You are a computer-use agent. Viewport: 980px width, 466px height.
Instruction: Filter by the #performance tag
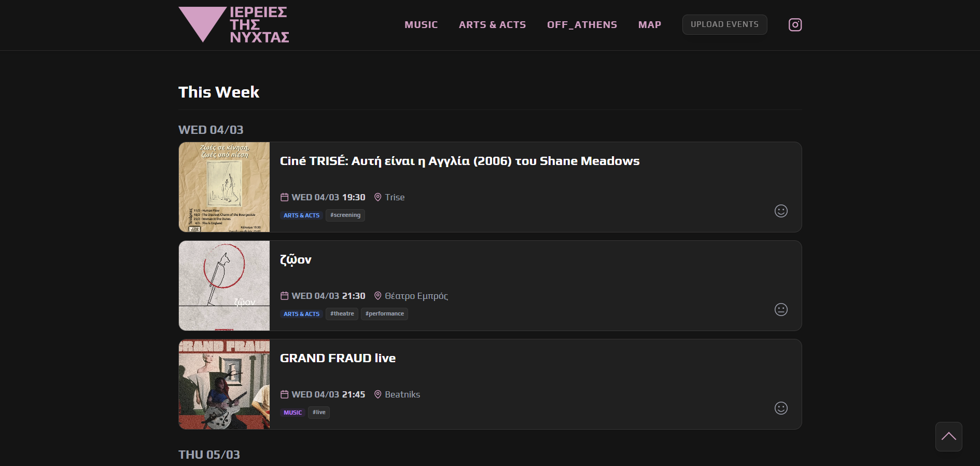pos(384,314)
